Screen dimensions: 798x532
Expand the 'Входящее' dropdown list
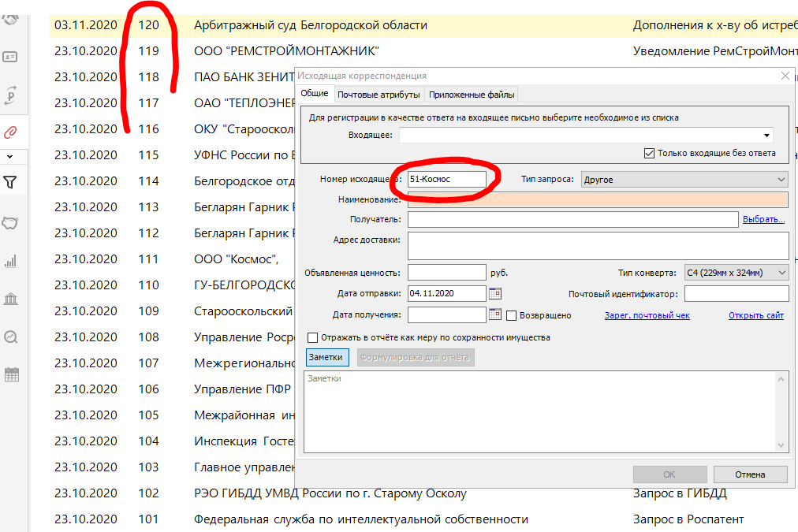pyautogui.click(x=766, y=135)
